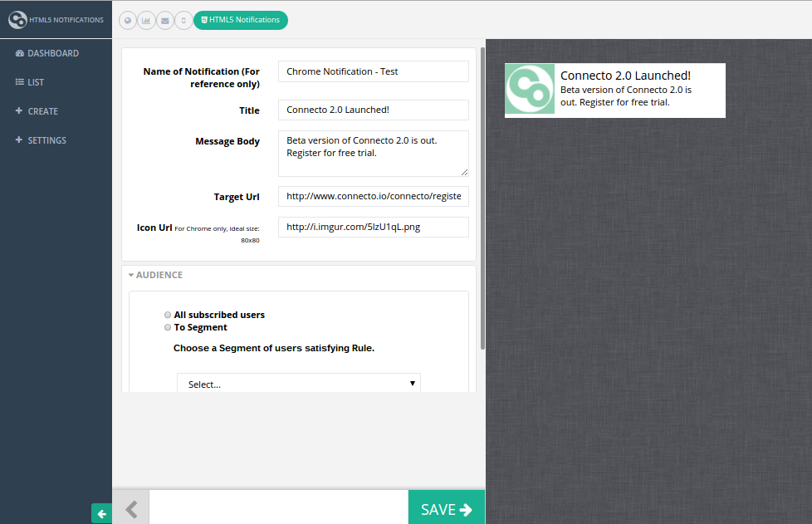Grab the Message Body resize handle
Image resolution: width=812 pixels, height=524 pixels.
point(464,173)
